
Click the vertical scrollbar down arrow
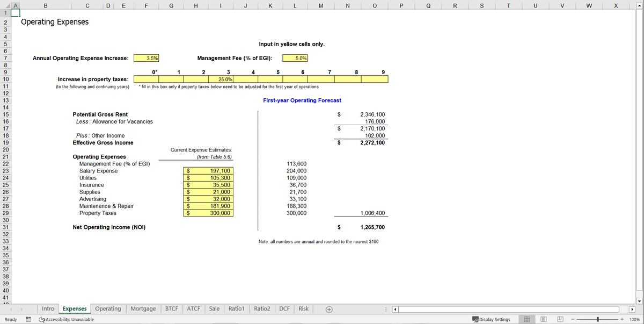click(x=640, y=300)
